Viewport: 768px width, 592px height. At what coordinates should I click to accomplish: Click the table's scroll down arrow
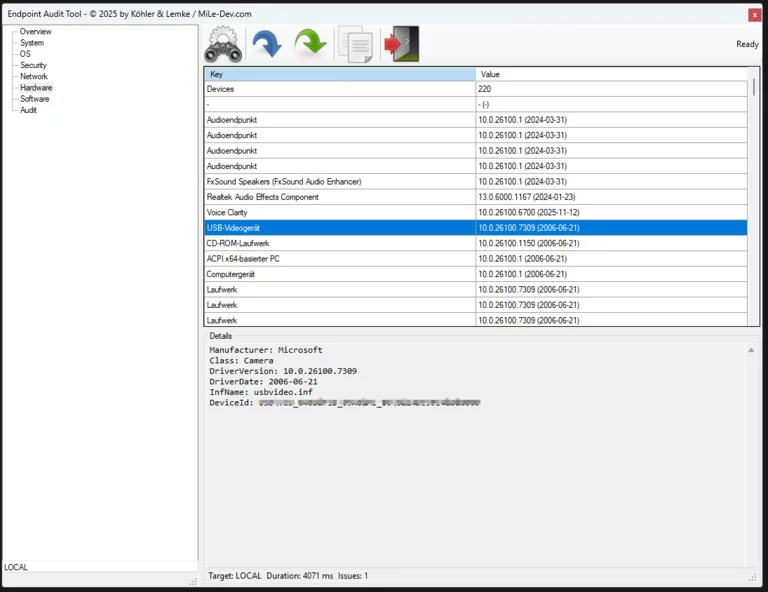[754, 320]
